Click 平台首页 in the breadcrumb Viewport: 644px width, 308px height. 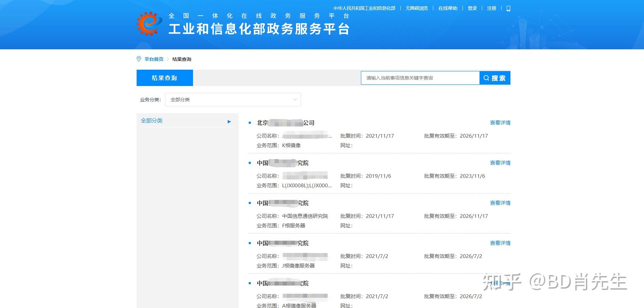tap(154, 58)
